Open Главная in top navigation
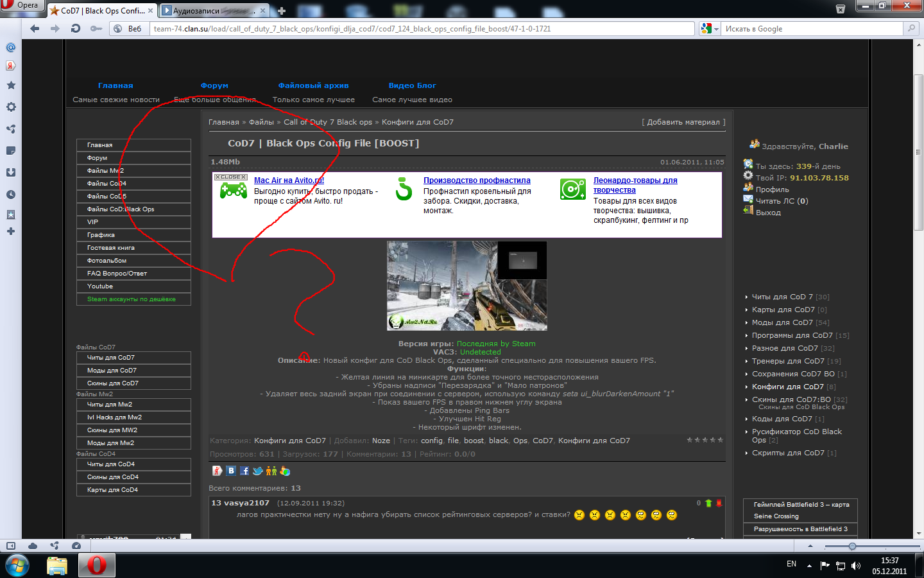Screen dimensions: 924x578 coord(116,85)
